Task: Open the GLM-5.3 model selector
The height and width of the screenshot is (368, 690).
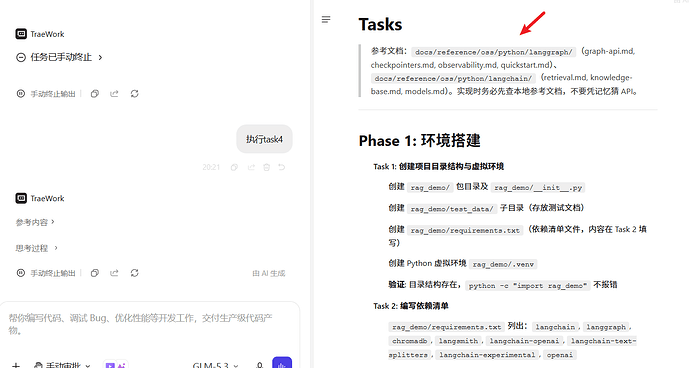Action: point(216,365)
